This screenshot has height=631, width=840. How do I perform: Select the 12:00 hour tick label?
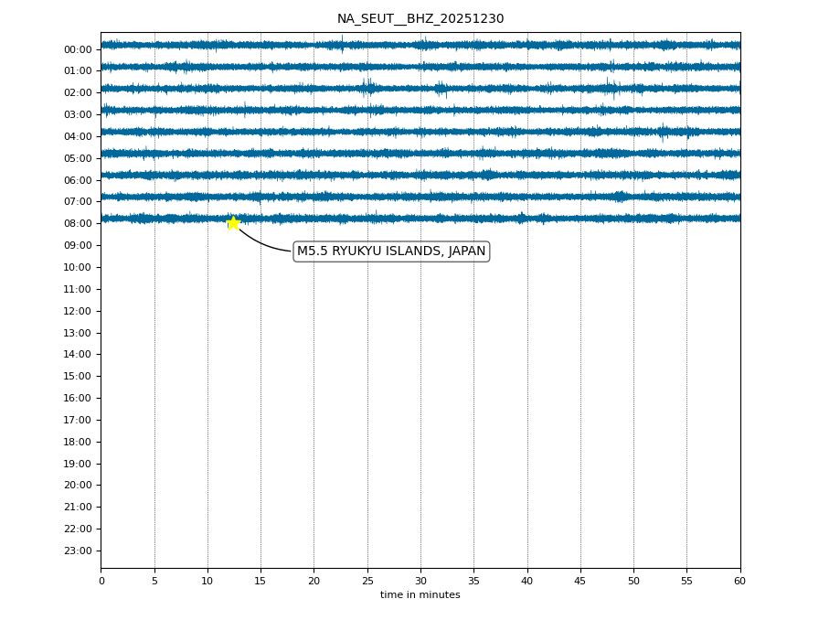[78, 311]
